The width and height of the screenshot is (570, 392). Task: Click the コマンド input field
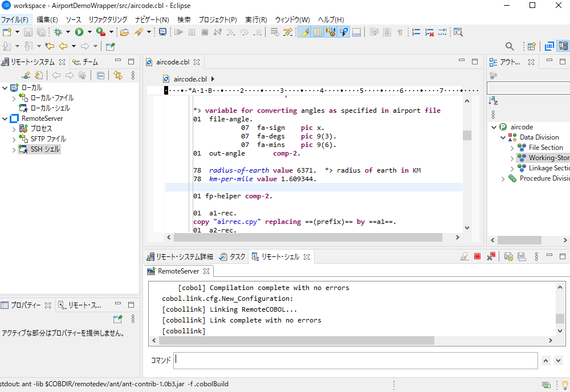pos(355,361)
